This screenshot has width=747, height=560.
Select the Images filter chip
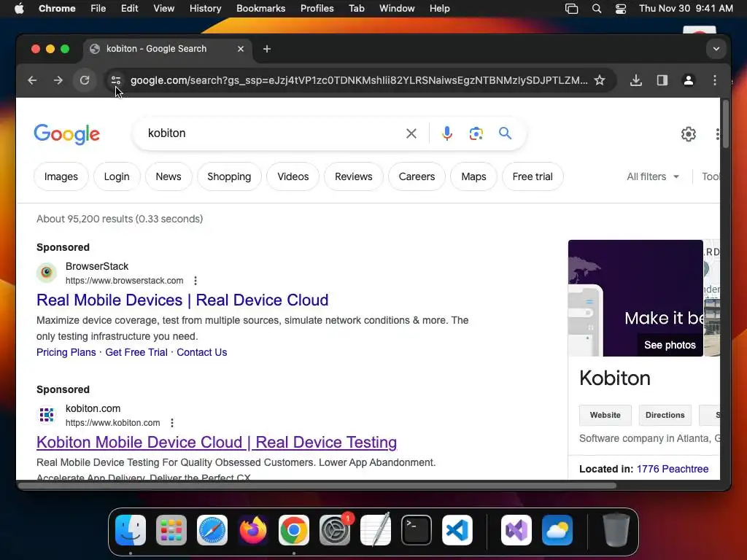(61, 176)
